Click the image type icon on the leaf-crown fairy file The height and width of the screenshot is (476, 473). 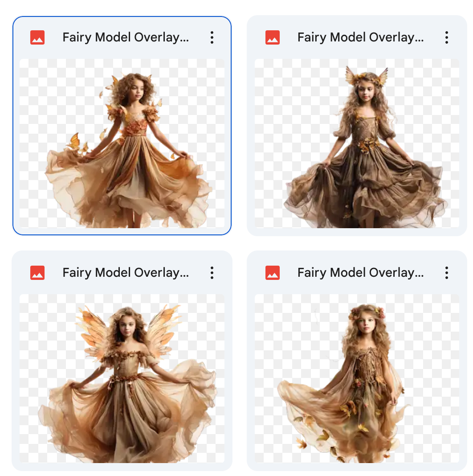tap(272, 37)
